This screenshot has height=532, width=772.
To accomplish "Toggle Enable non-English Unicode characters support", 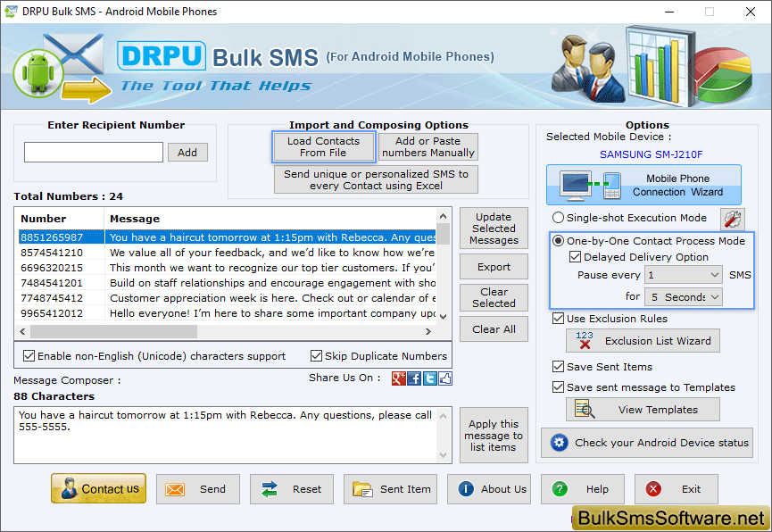I will tap(29, 355).
